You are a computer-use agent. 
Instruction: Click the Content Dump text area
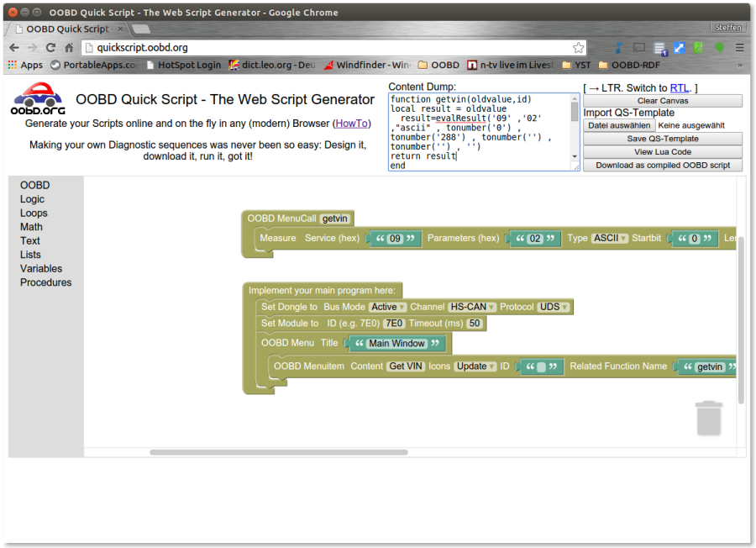click(x=479, y=132)
